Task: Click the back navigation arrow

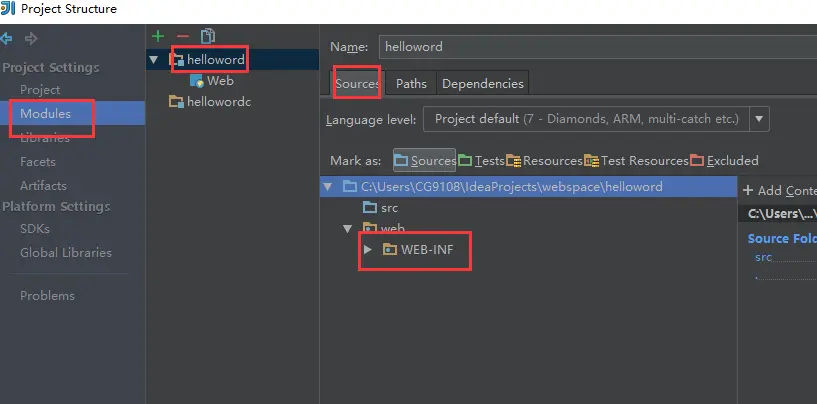Action: pyautogui.click(x=6, y=39)
